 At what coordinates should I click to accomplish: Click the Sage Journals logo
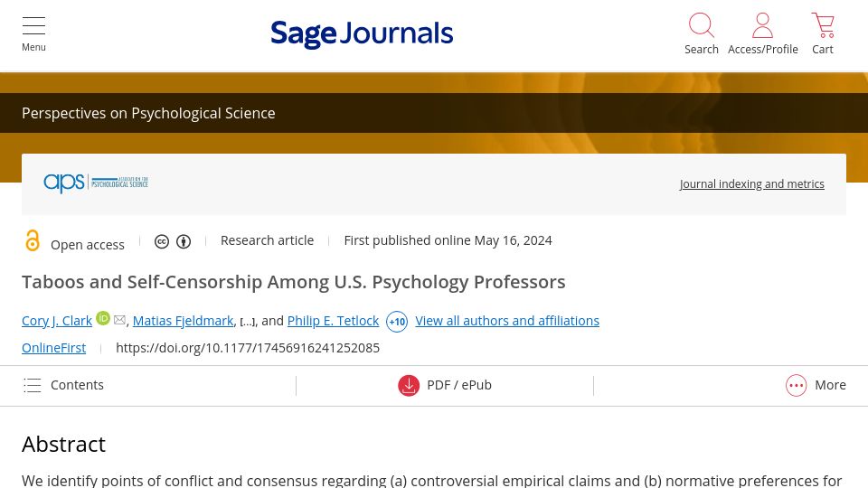pyautogui.click(x=362, y=34)
